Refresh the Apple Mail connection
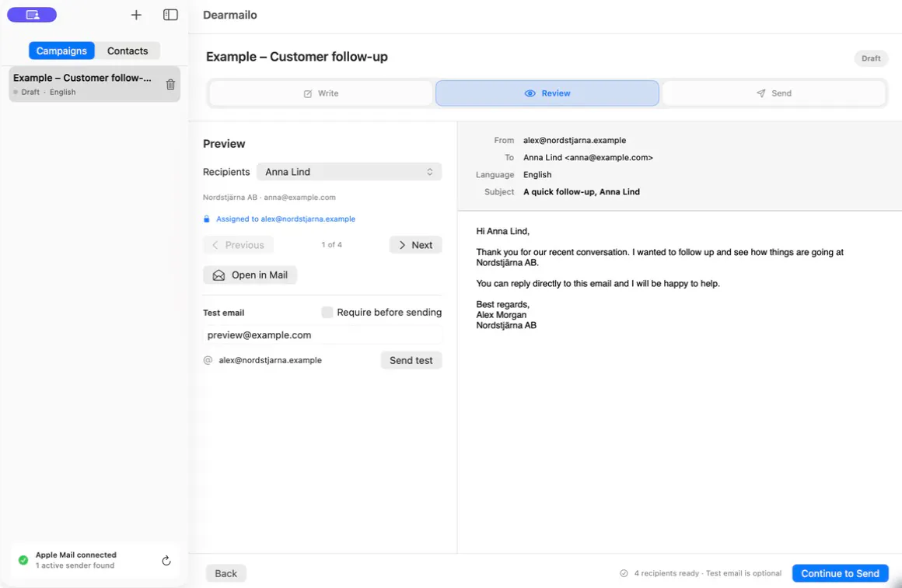Viewport: 902px width, 588px height. 166,560
